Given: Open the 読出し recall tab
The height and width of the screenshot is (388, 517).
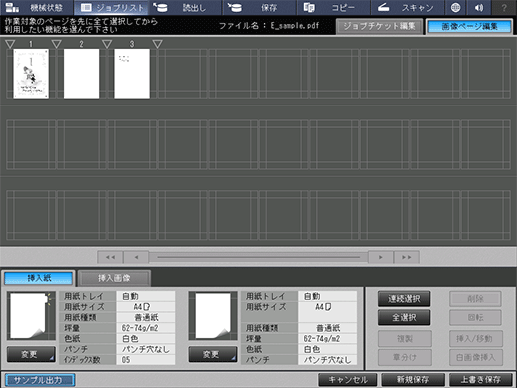Looking at the screenshot, I should coord(185,7).
